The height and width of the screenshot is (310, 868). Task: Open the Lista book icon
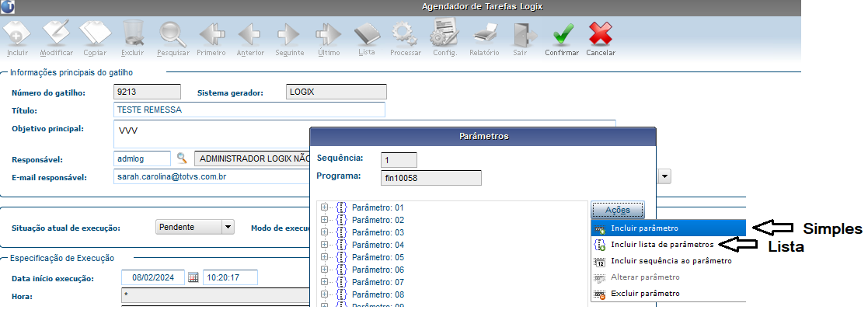tap(367, 34)
